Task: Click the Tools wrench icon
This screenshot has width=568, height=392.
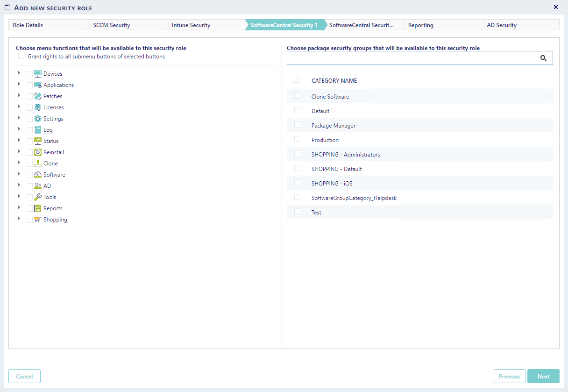Action: point(38,197)
